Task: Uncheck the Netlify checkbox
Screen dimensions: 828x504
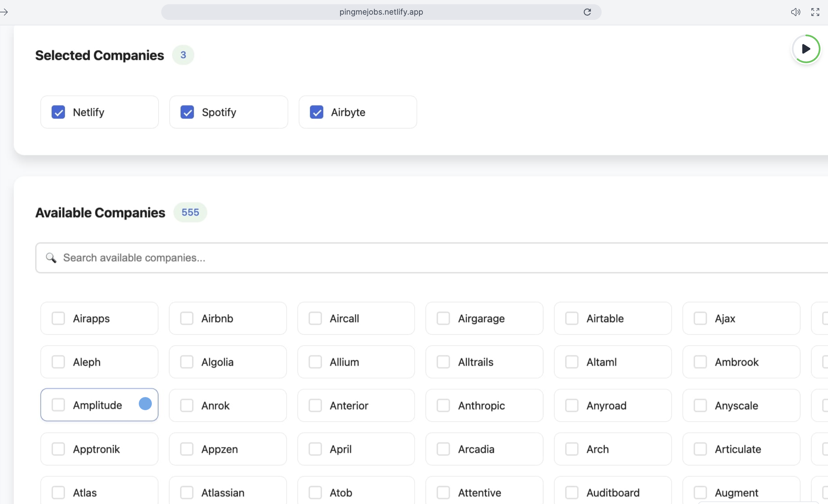Action: click(58, 112)
